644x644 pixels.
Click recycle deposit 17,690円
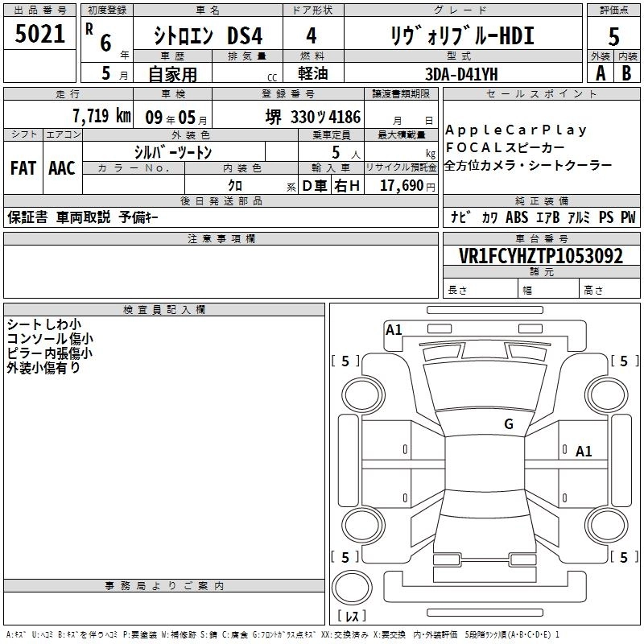point(407,186)
